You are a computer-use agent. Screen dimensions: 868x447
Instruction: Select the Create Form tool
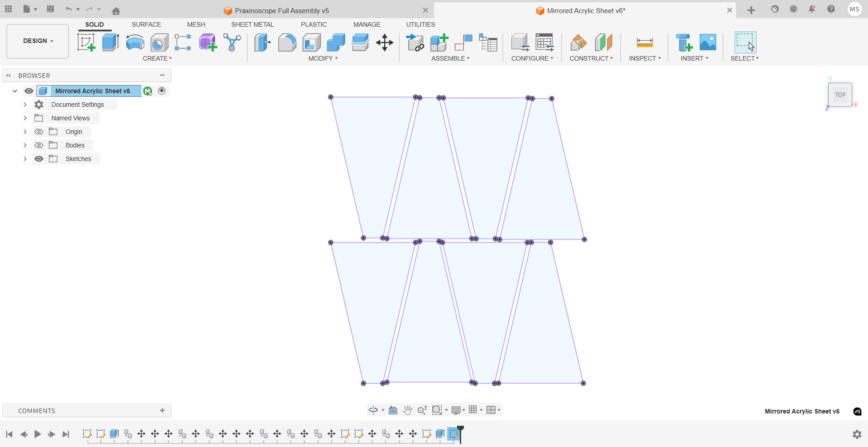(208, 43)
